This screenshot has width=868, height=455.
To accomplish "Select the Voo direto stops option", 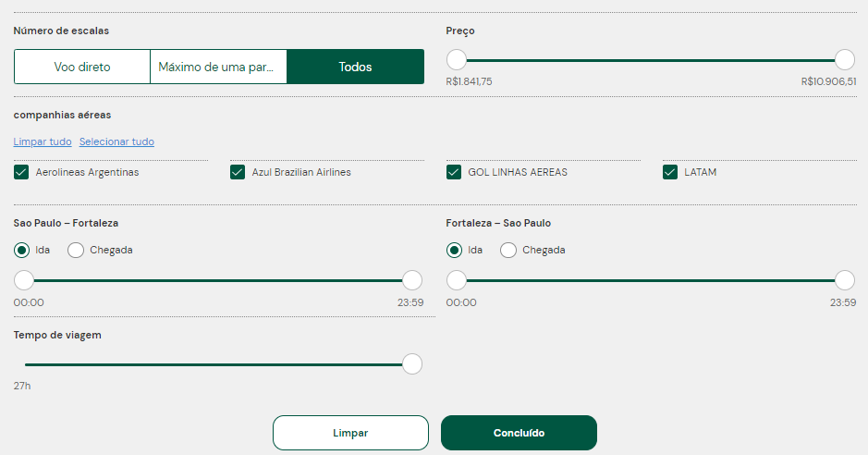I will click(x=82, y=68).
